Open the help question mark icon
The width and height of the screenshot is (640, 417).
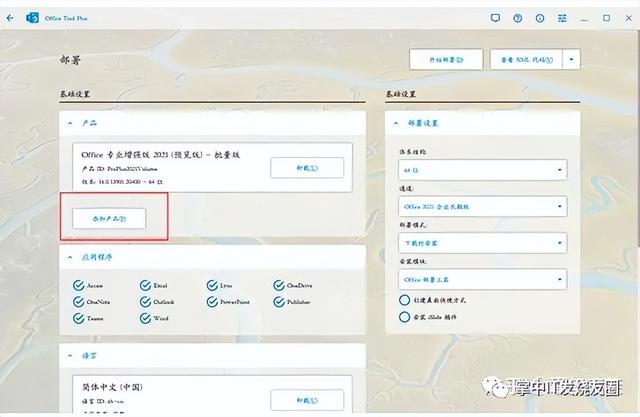click(x=517, y=18)
